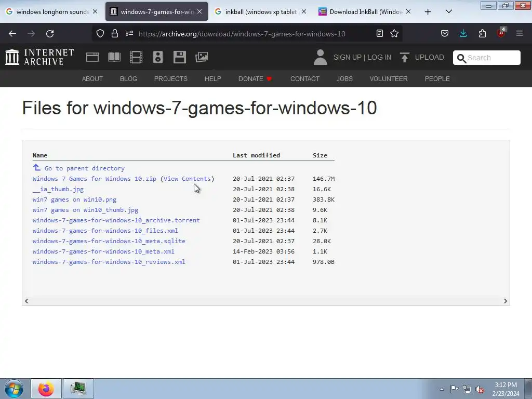Close the inkball Google search tab

(304, 11)
